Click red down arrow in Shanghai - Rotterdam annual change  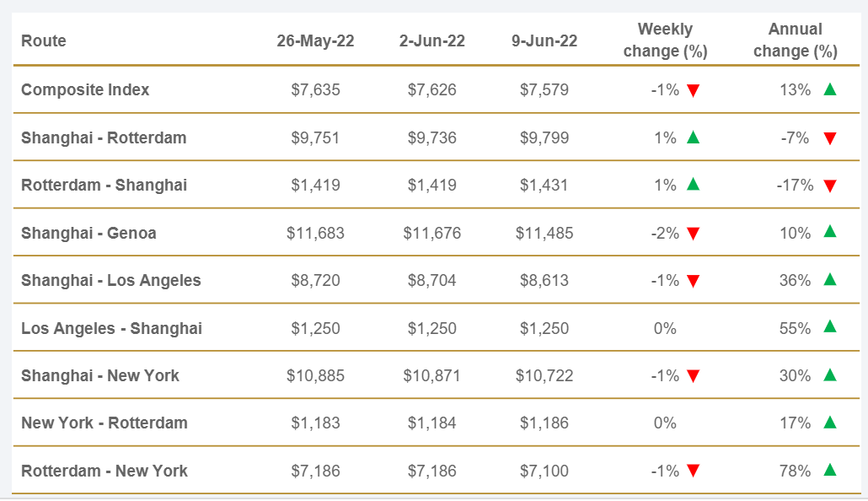[830, 138]
